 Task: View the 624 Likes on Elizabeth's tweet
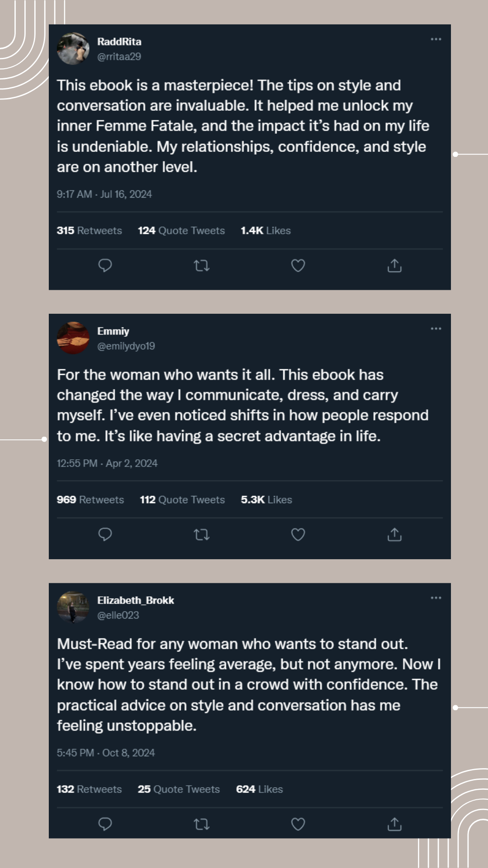pos(259,789)
